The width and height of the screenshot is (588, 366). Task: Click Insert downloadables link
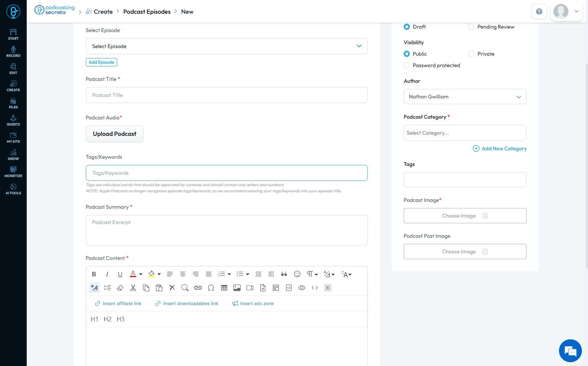(x=187, y=303)
